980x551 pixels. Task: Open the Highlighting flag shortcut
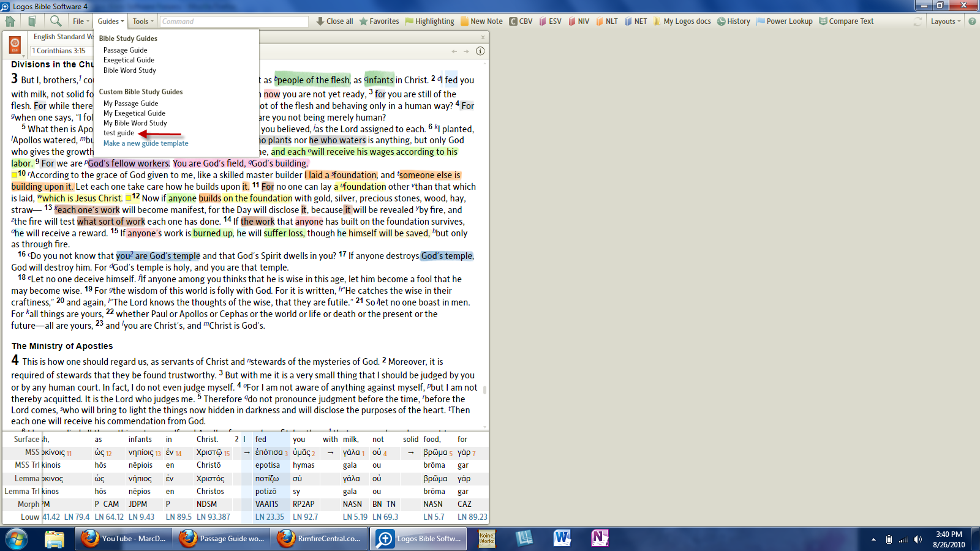(430, 21)
